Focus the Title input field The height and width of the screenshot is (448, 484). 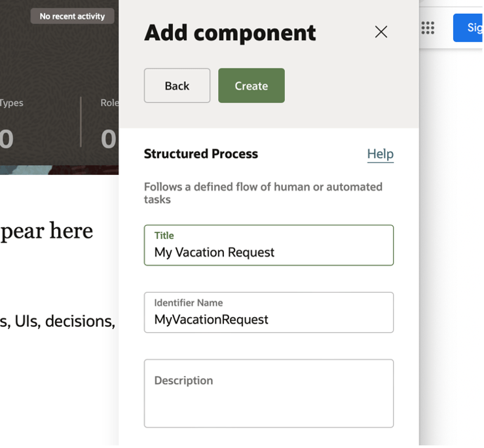point(269,252)
